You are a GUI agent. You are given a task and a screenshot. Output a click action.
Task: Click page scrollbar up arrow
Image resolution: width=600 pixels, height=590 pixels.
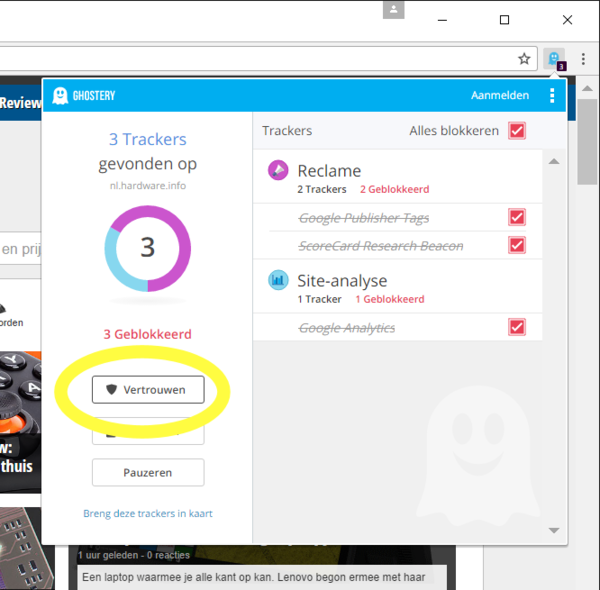coord(587,88)
